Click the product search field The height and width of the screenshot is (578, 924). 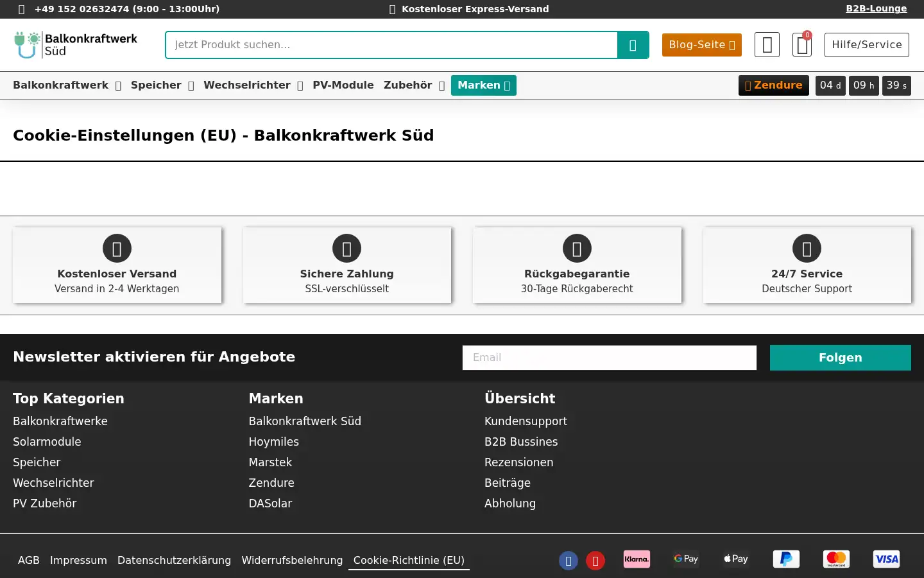[391, 45]
